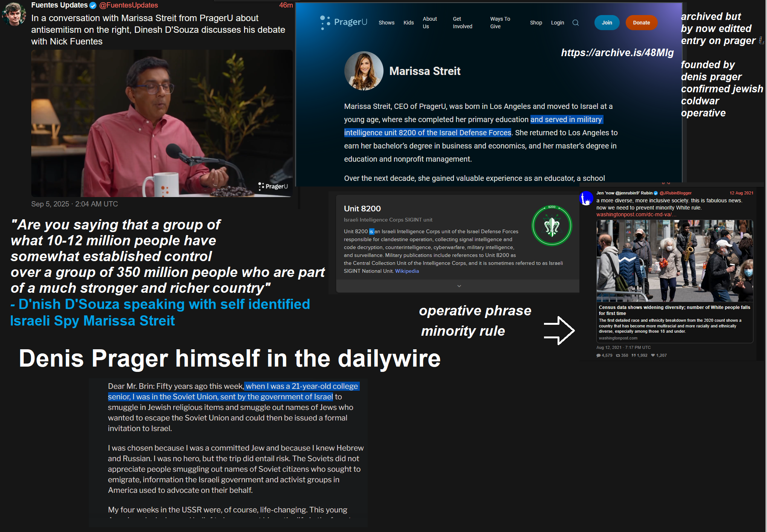Click the retweet icon showing 350
The height and width of the screenshot is (532, 767).
coord(618,355)
